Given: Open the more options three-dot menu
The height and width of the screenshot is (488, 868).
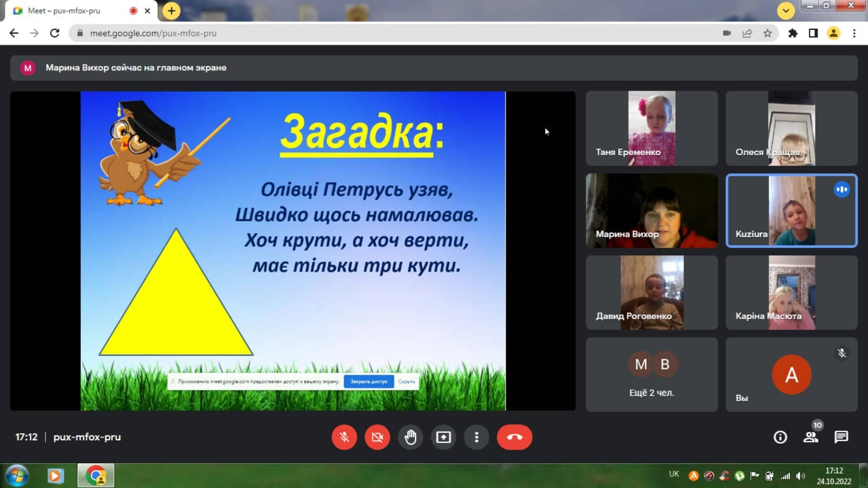Looking at the screenshot, I should pos(476,437).
